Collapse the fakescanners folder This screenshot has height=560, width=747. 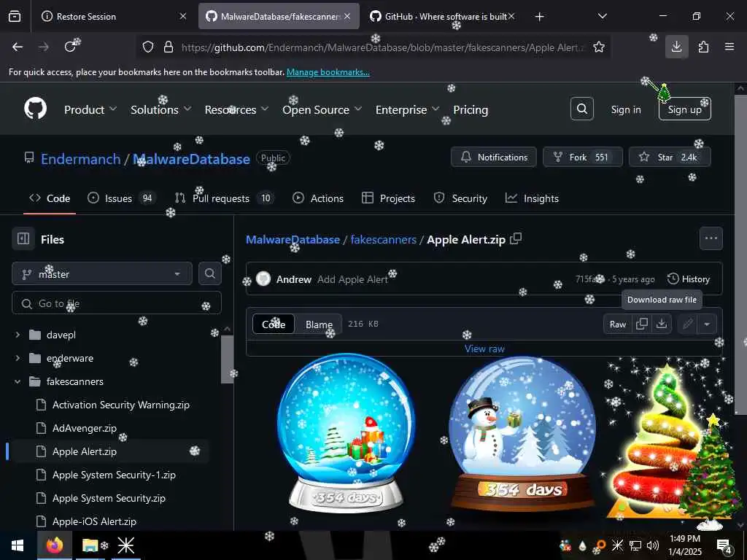coord(18,381)
